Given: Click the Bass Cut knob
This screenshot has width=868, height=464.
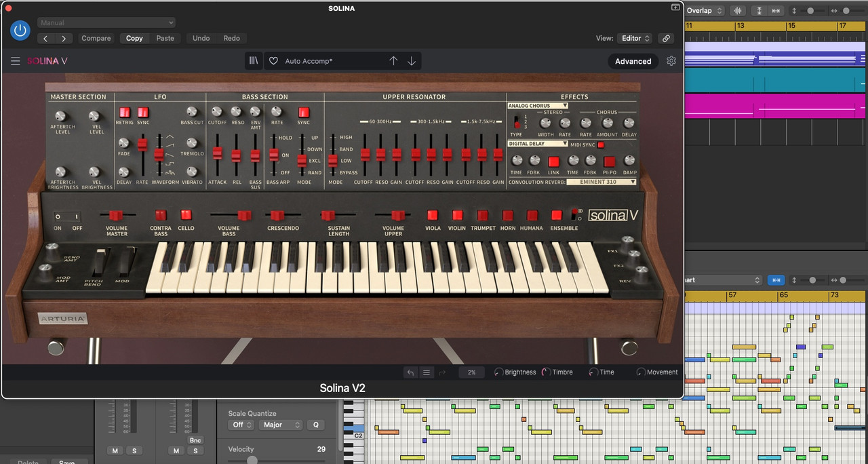Looking at the screenshot, I should pyautogui.click(x=191, y=112).
